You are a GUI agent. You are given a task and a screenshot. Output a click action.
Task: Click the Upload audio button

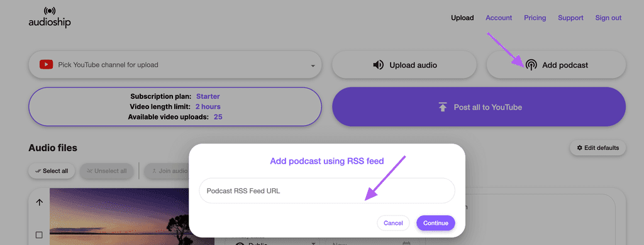(404, 65)
